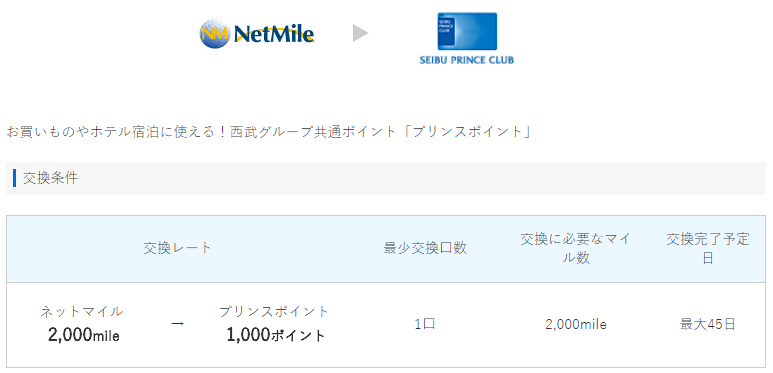
Task: Click the 2,000mile bold rate value
Action: click(84, 336)
